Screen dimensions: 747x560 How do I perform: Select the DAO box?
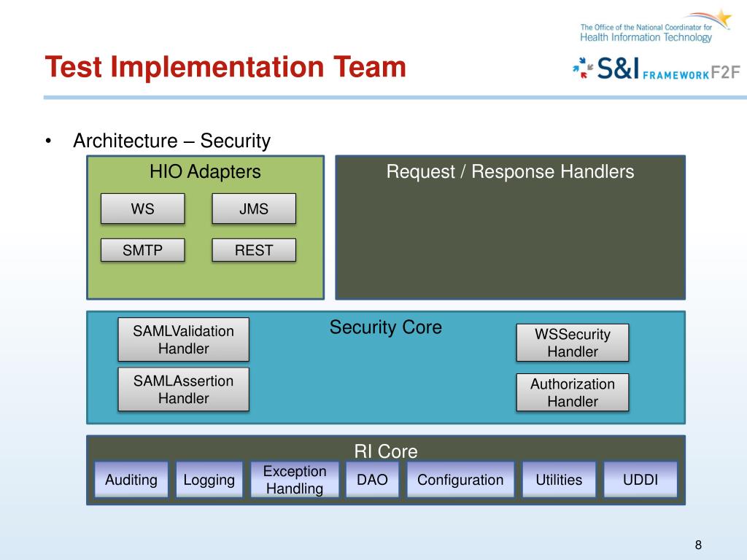(x=372, y=480)
